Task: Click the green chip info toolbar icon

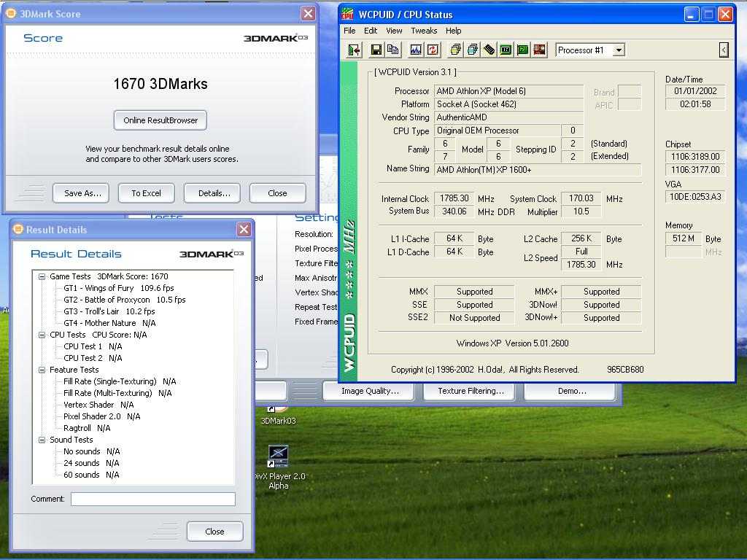Action: pyautogui.click(x=506, y=50)
